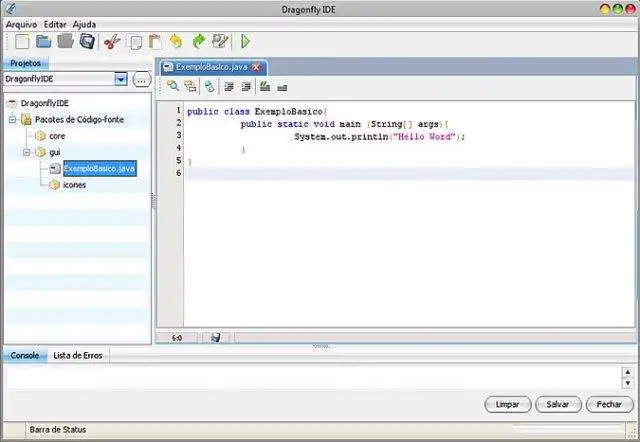Click the Salvar button
The height and width of the screenshot is (442, 640).
(x=558, y=404)
